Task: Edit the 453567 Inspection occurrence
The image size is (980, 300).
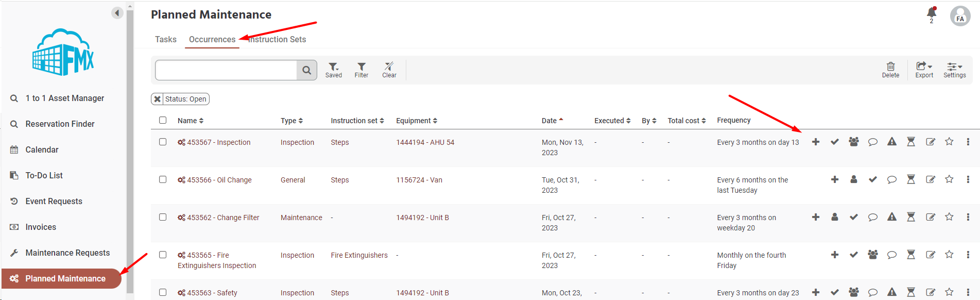Action: (x=931, y=142)
